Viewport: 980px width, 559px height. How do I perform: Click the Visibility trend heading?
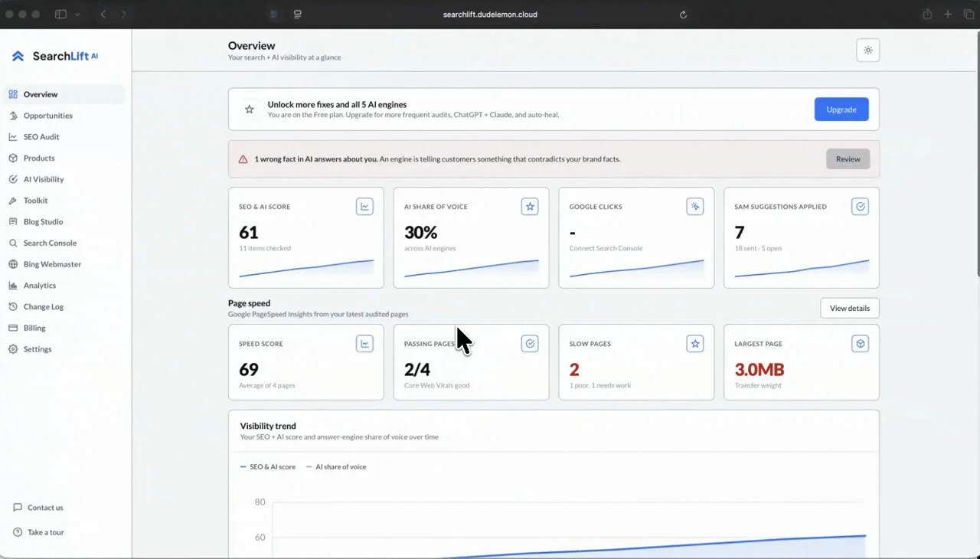click(268, 426)
